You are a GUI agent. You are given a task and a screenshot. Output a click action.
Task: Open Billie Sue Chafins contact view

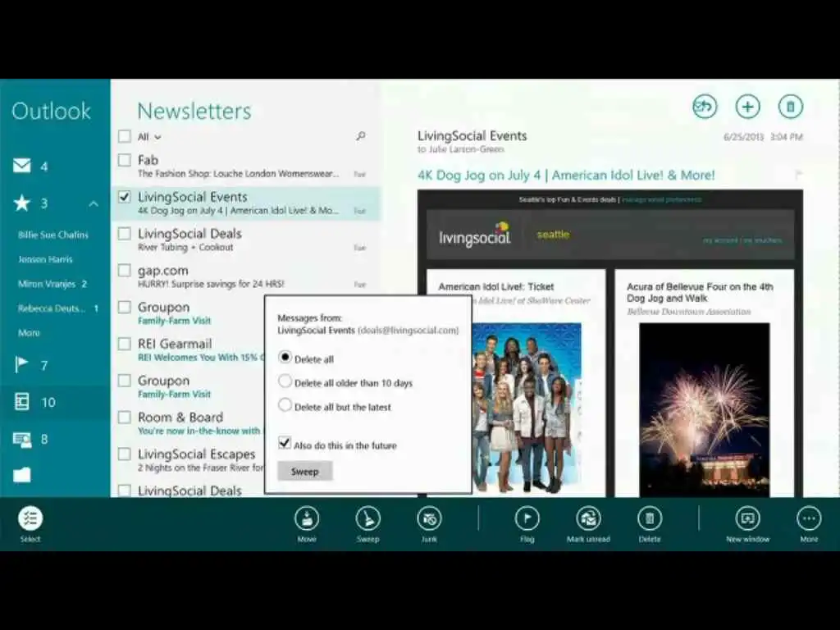pyautogui.click(x=53, y=235)
